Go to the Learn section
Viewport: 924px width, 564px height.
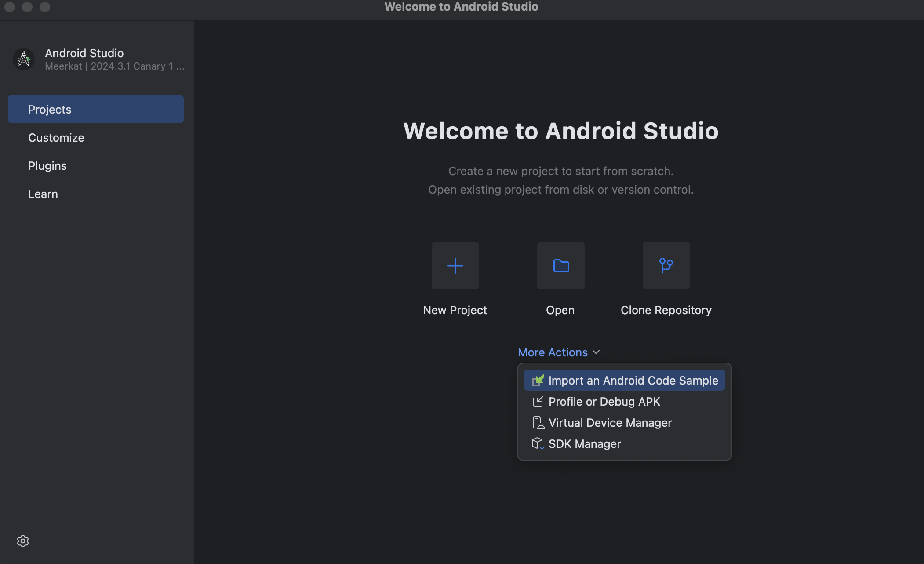43,194
